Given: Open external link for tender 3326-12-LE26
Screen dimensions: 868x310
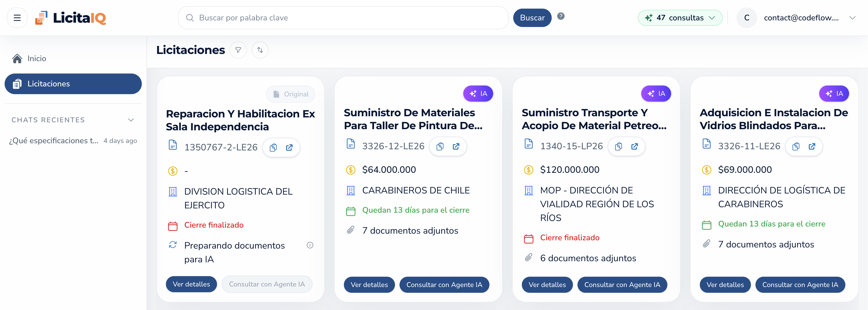Looking at the screenshot, I should tap(456, 146).
